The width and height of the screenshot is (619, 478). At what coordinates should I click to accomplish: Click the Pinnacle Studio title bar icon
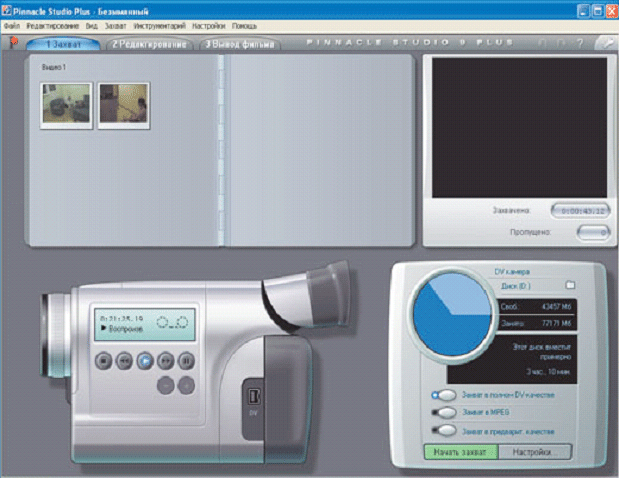pyautogui.click(x=6, y=11)
